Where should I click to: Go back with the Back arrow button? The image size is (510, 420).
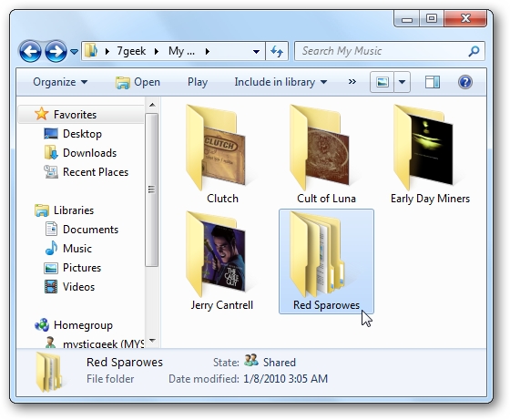tap(30, 51)
